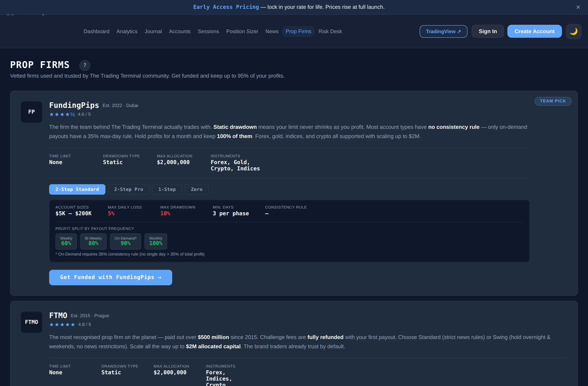The height and width of the screenshot is (386, 588).
Task: Select the Monthly 100% payout chip
Action: coord(156,241)
